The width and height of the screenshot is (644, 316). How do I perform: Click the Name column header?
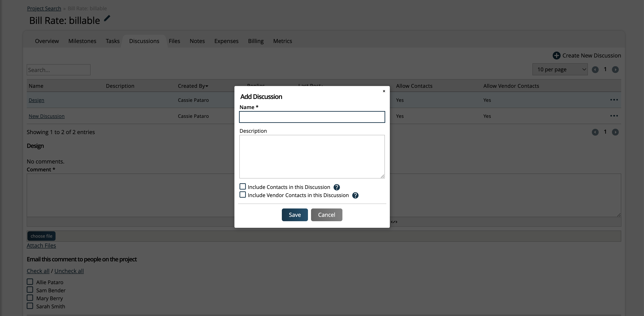pyautogui.click(x=36, y=86)
